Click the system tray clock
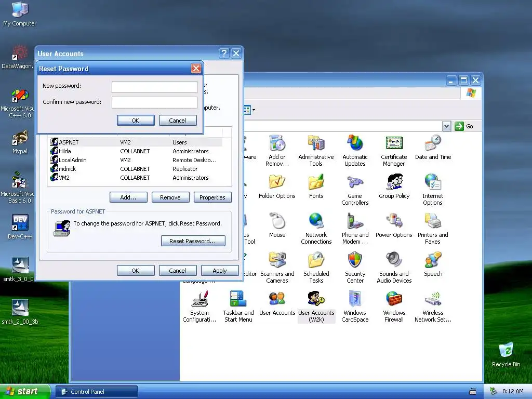Viewport: 532px width, 399px height. tap(513, 391)
